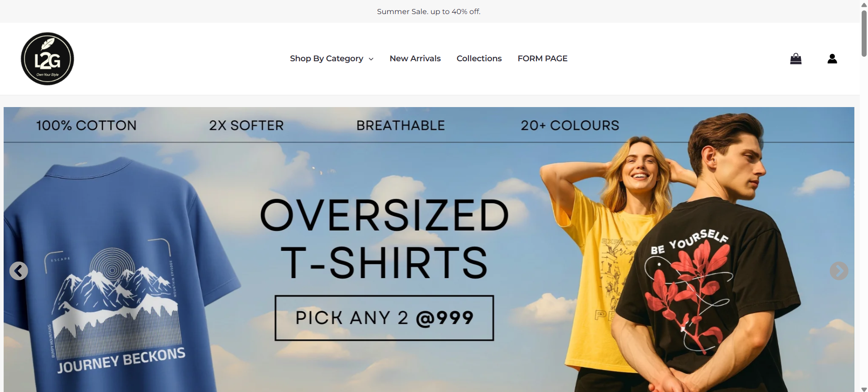Click the 20+ COLOURS banner label
Viewport: 868px width, 392px height.
pyautogui.click(x=570, y=125)
